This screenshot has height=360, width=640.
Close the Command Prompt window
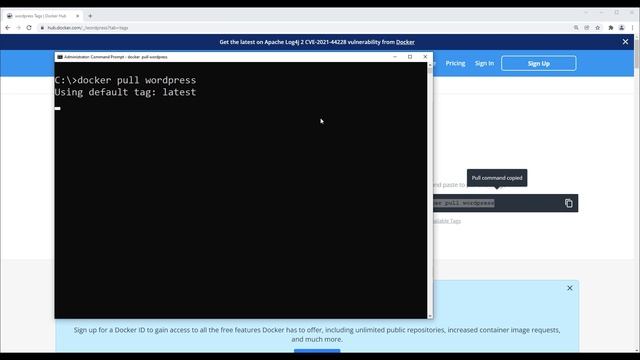(x=425, y=57)
